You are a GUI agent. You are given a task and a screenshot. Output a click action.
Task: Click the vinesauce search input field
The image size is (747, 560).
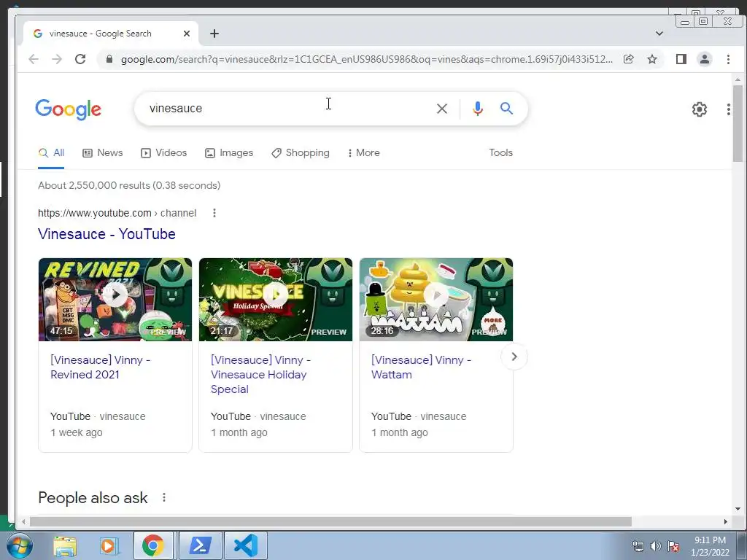pos(286,109)
